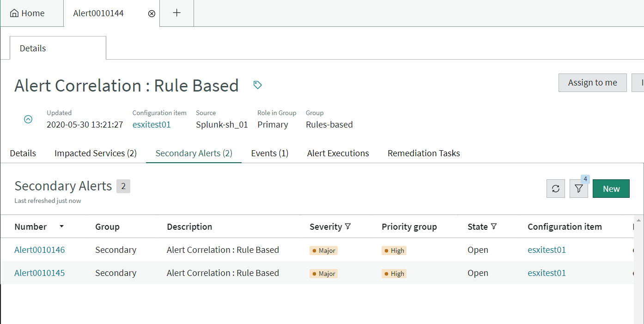Open alert Alert0010146
The width and height of the screenshot is (644, 324).
pyautogui.click(x=39, y=250)
